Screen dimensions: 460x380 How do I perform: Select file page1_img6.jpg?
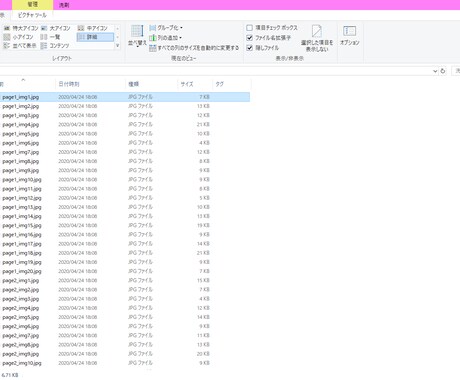(x=125, y=143)
